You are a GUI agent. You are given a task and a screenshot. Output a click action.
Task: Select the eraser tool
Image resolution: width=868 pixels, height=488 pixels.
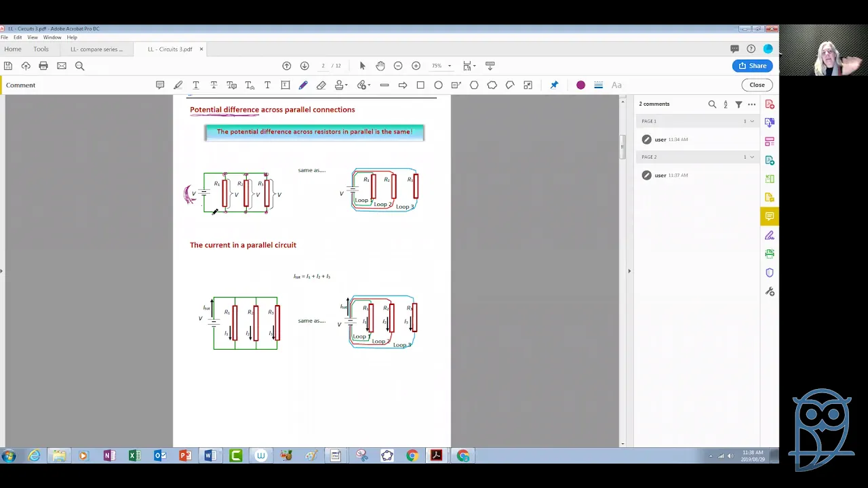point(321,85)
